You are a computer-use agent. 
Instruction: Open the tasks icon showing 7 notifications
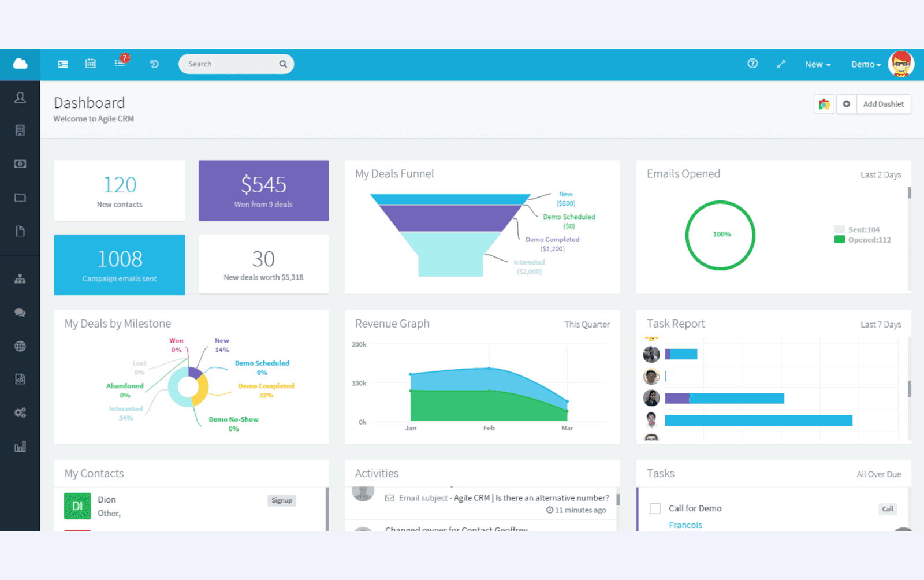point(120,64)
